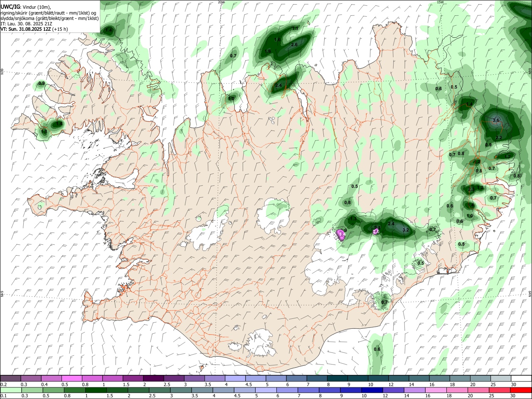Click the medium green 0.5 rain legend swatch
Screen dimensions: 532x399
(54, 390)
